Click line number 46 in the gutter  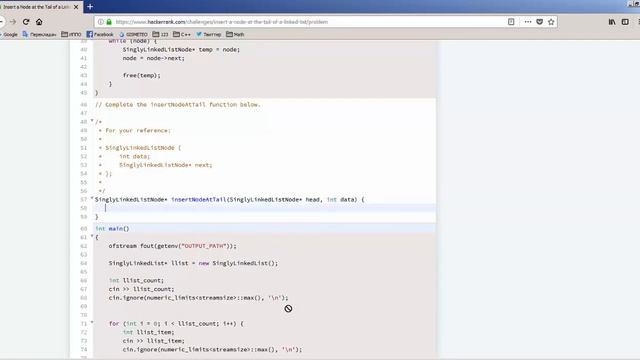point(84,105)
